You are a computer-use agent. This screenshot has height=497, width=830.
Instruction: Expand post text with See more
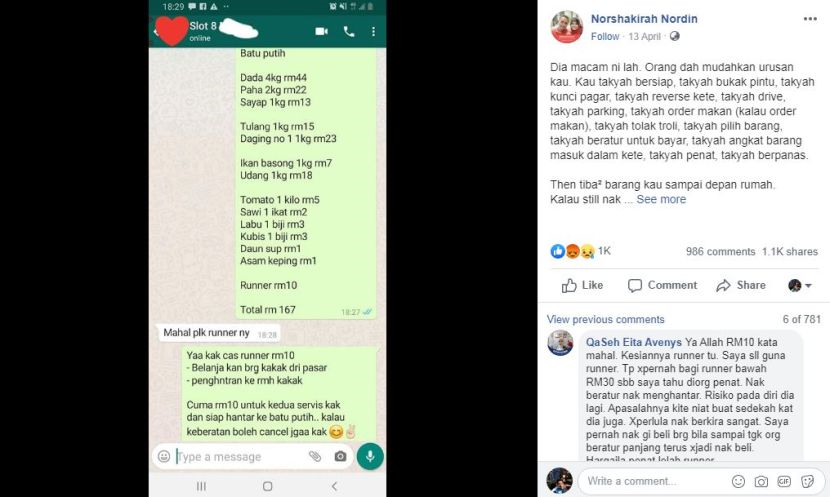[661, 200]
